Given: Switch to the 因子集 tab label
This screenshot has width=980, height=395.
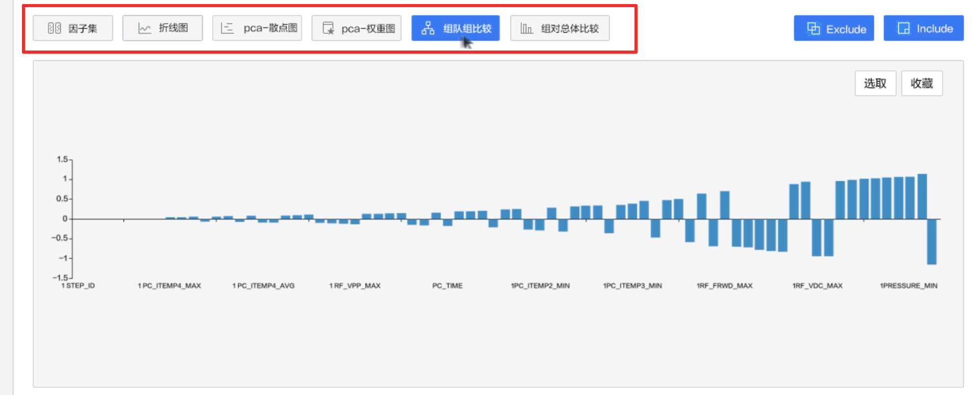Looking at the screenshot, I should tap(83, 29).
